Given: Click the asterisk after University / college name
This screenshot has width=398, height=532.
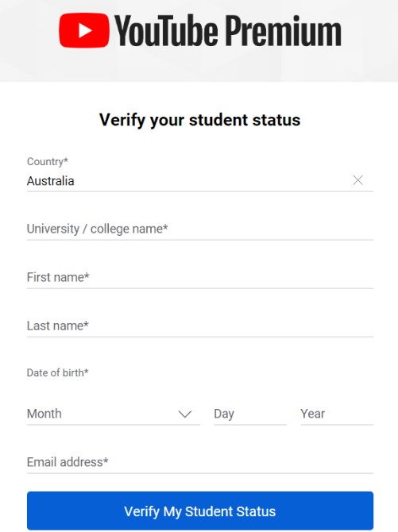Looking at the screenshot, I should tap(165, 227).
